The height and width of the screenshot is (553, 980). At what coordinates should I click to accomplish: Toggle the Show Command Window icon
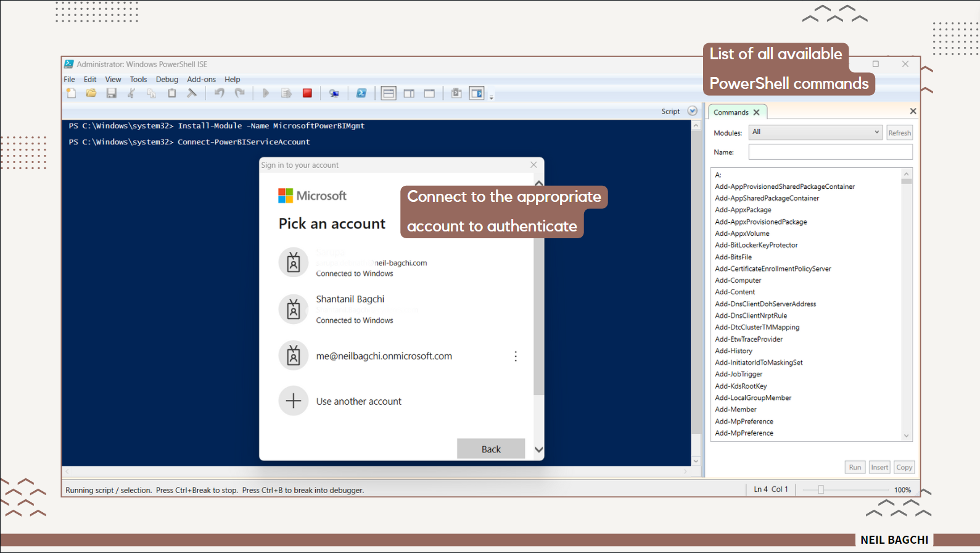456,93
